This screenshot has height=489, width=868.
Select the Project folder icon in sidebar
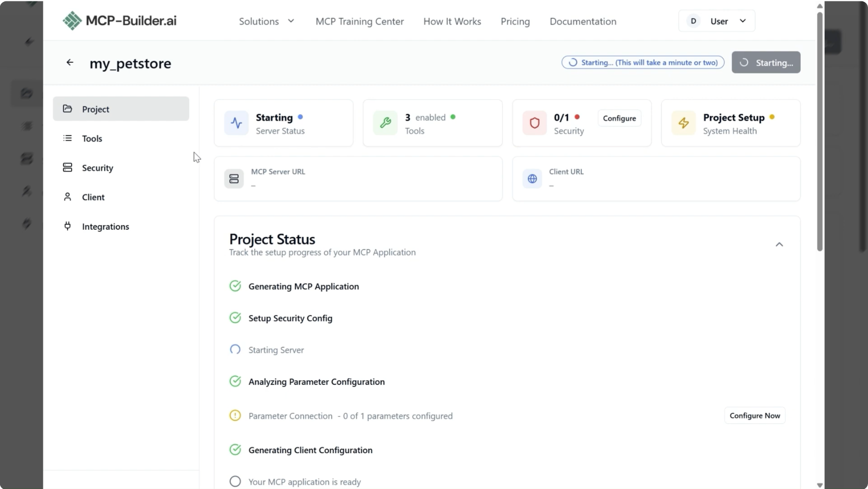tap(67, 109)
